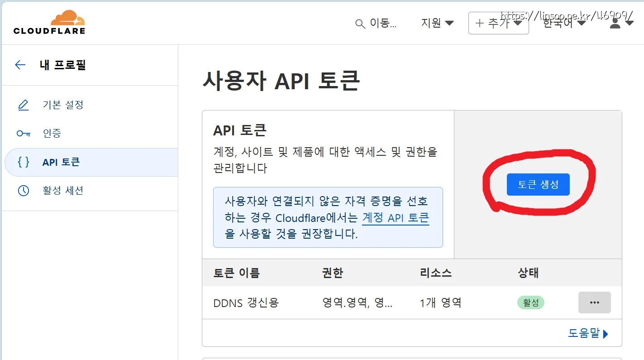Click the 사용자 API 토큰 page title
The width and height of the screenshot is (644, 360).
281,82
